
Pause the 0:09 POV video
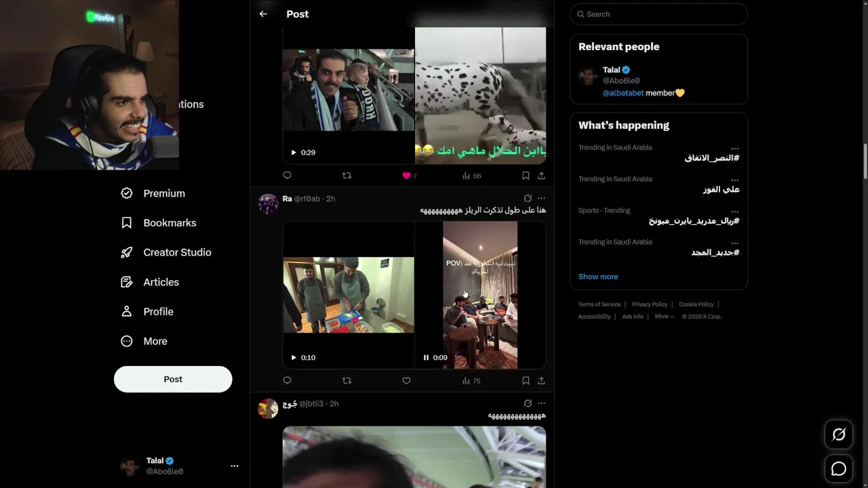tap(426, 357)
